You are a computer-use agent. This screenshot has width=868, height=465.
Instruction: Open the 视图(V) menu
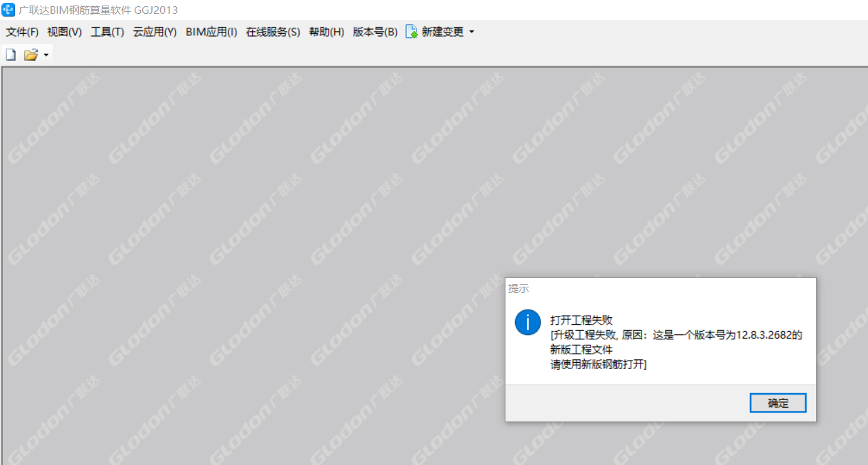point(64,32)
